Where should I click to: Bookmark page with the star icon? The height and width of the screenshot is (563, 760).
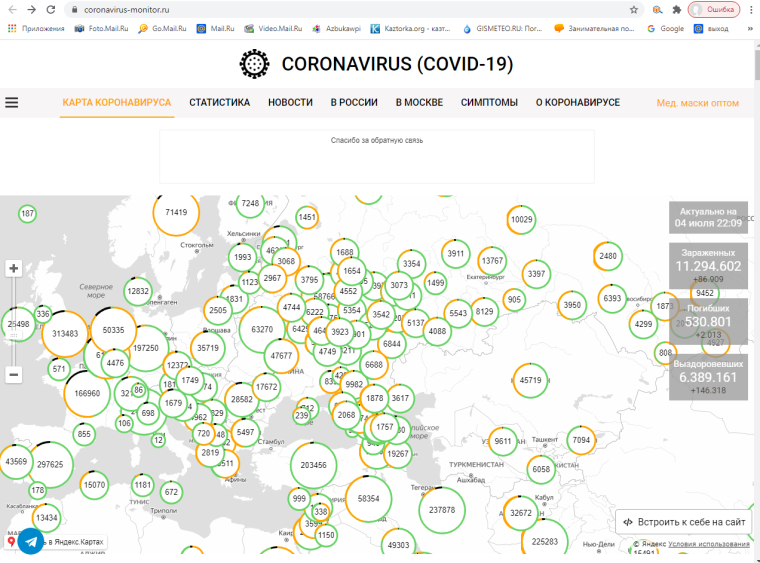634,9
